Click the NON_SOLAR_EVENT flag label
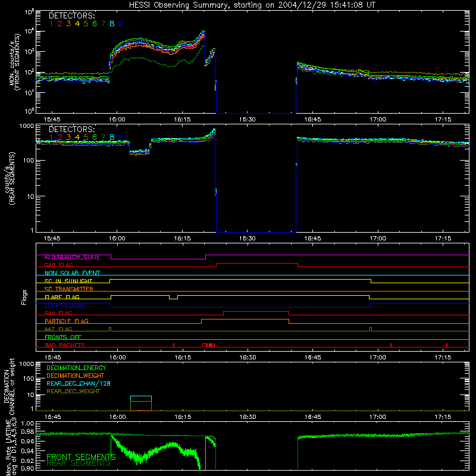This screenshot has width=476, height=476. tap(72, 273)
